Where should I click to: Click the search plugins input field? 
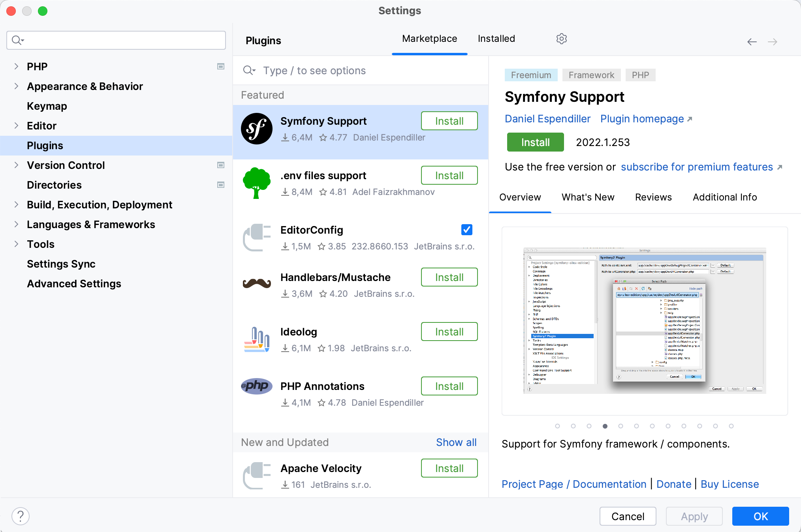click(364, 70)
